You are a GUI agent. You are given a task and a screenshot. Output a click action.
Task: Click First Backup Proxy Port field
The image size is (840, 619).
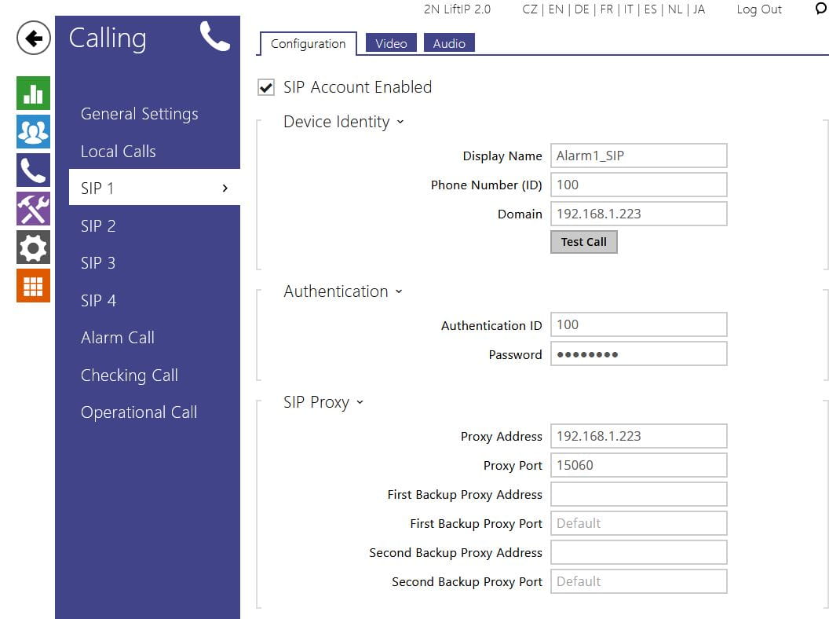coord(638,523)
